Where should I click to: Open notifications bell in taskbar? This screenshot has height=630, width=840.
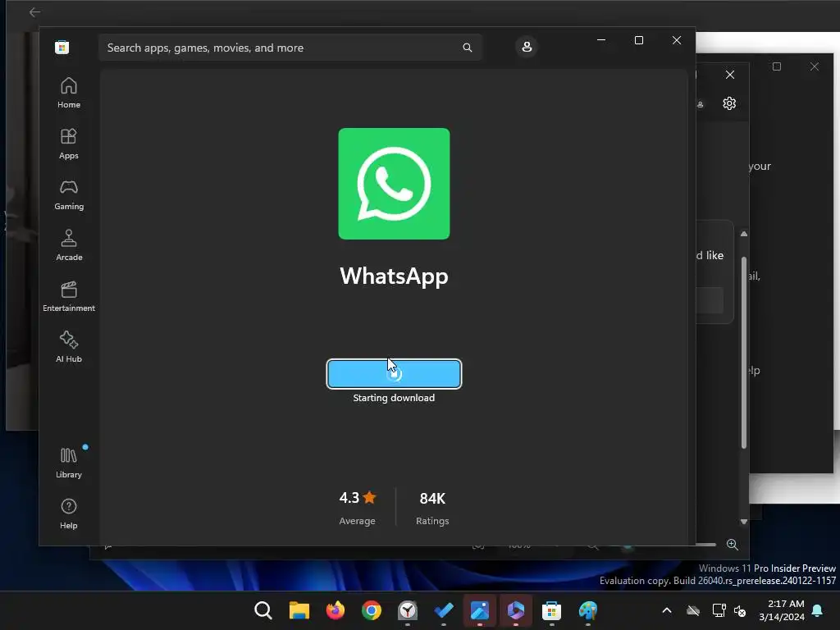(818, 610)
